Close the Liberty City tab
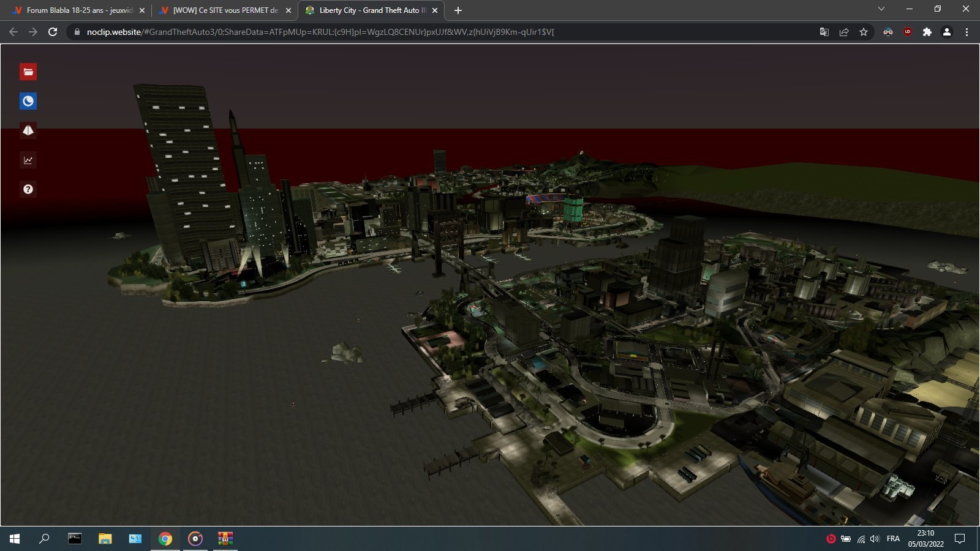Screen dimensions: 980x551 [x=435, y=10]
